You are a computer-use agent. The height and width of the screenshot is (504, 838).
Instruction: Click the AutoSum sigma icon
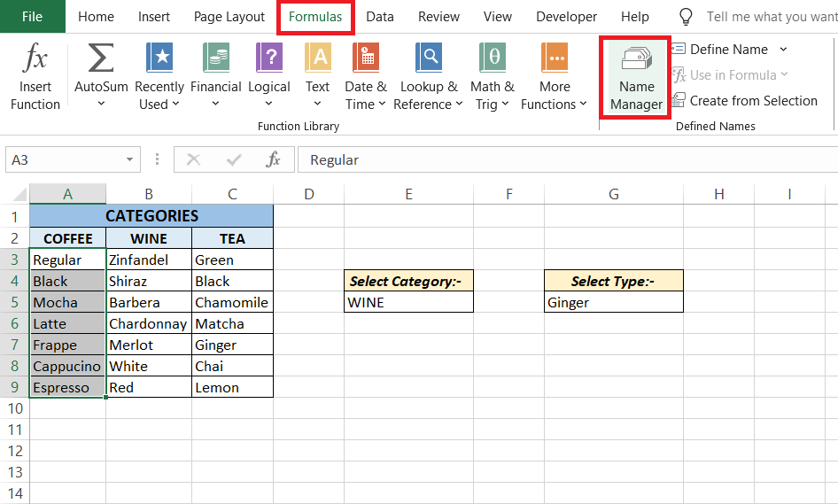point(100,58)
